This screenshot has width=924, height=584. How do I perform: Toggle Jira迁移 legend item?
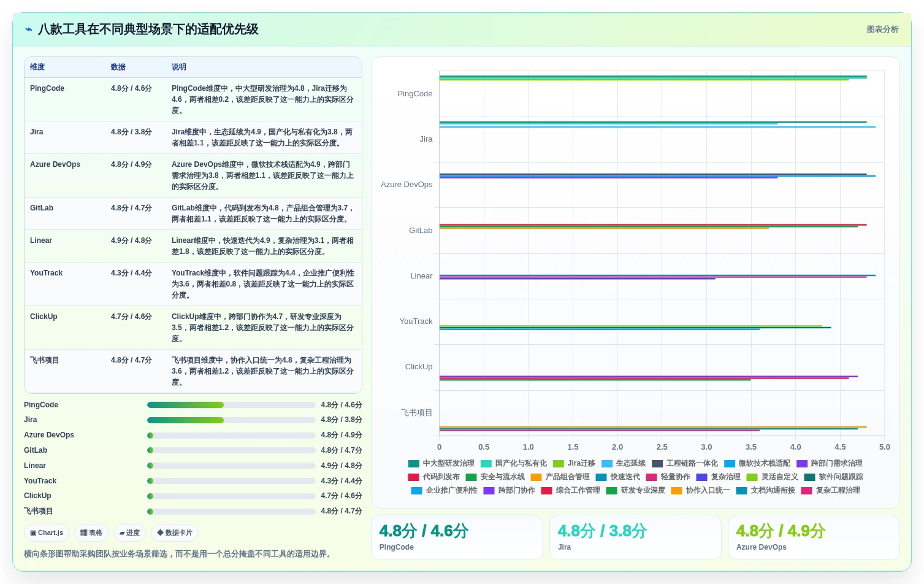[x=574, y=464]
